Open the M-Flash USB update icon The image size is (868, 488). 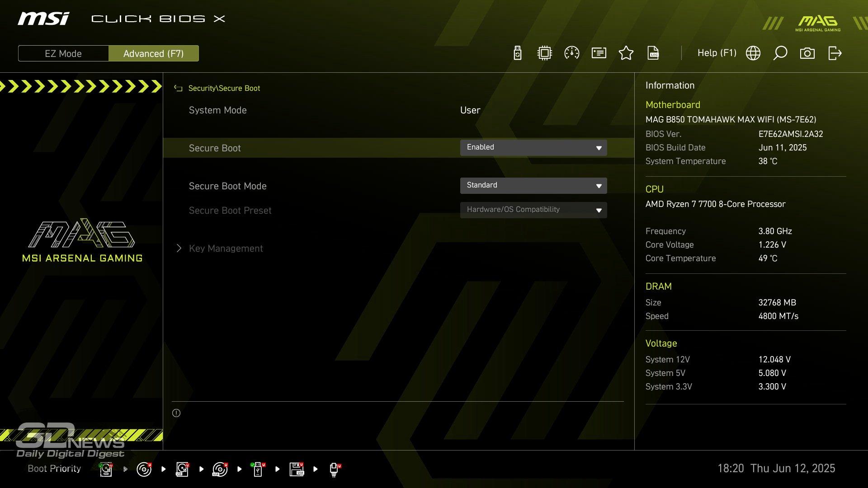(518, 53)
